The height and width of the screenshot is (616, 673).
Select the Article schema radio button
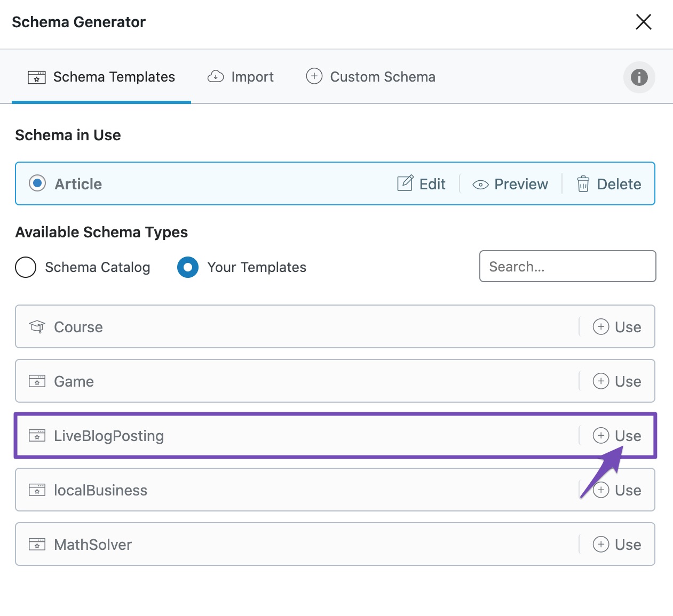point(37,183)
